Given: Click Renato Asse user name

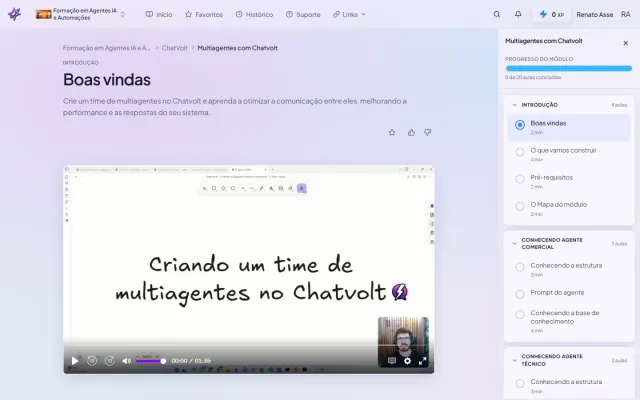Looking at the screenshot, I should click(595, 14).
